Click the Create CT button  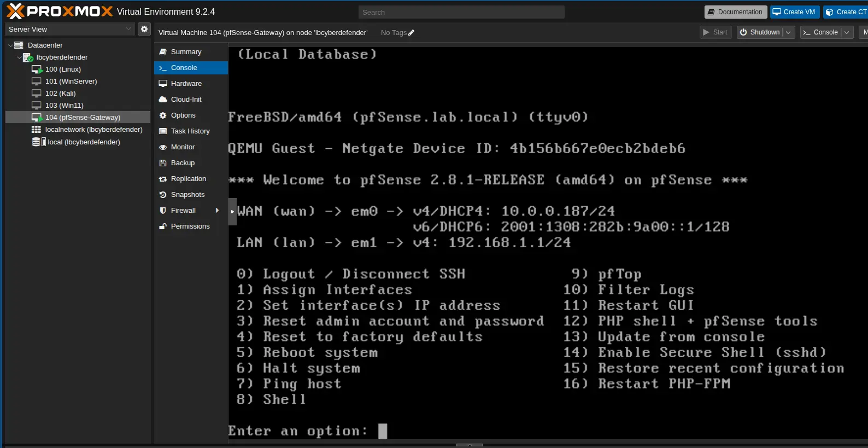point(846,12)
